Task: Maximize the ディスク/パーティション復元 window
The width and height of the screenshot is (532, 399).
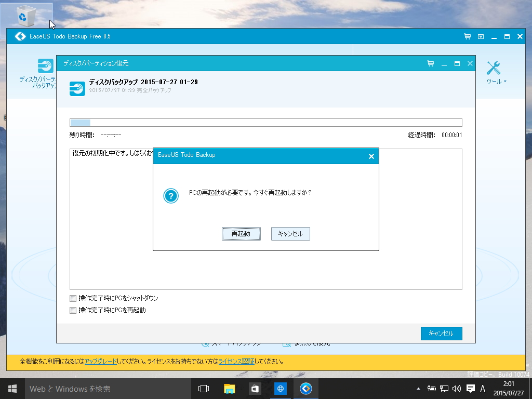Action: click(x=457, y=63)
